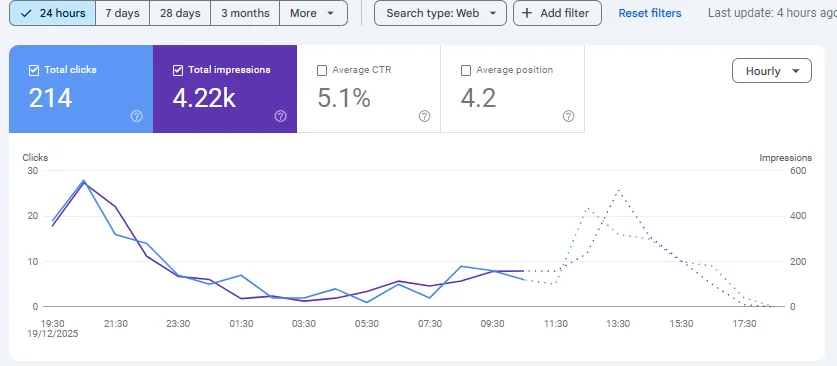Image resolution: width=837 pixels, height=366 pixels.
Task: Open help icon on Average CTR card
Action: coord(424,116)
